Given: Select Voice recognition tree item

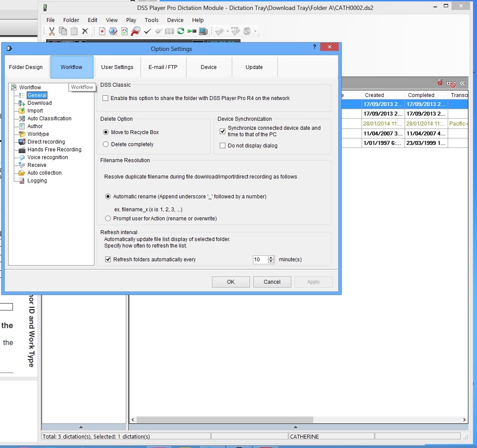Looking at the screenshot, I should point(47,157).
